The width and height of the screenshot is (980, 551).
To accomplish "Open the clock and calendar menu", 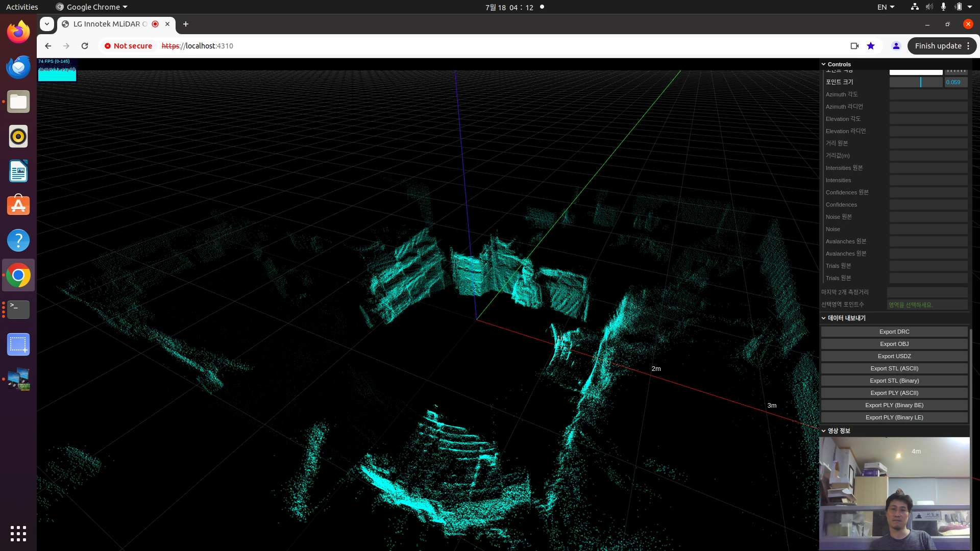I will tap(509, 7).
